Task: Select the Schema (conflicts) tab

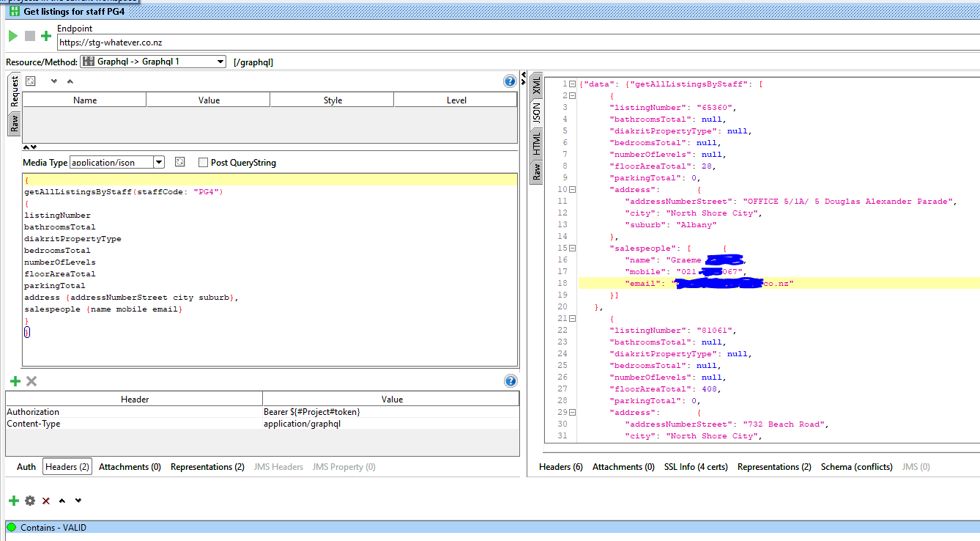Action: coord(856,467)
